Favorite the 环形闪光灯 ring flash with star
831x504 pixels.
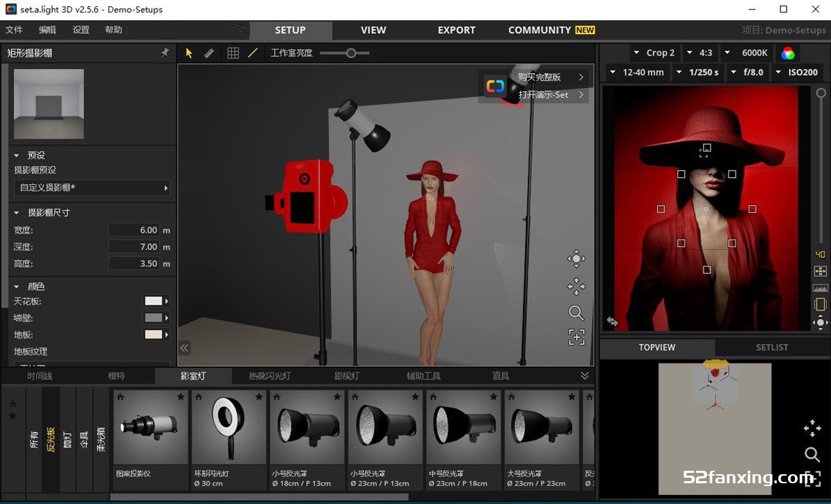[x=258, y=397]
